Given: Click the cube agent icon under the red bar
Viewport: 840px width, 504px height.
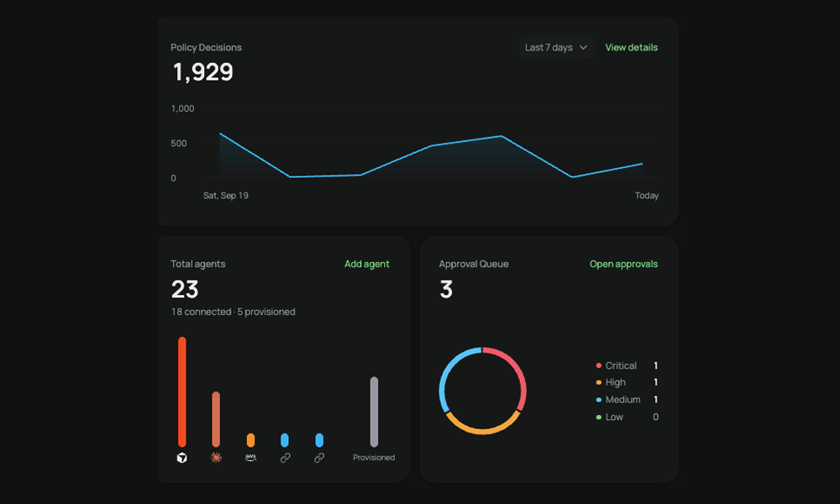Looking at the screenshot, I should (182, 458).
